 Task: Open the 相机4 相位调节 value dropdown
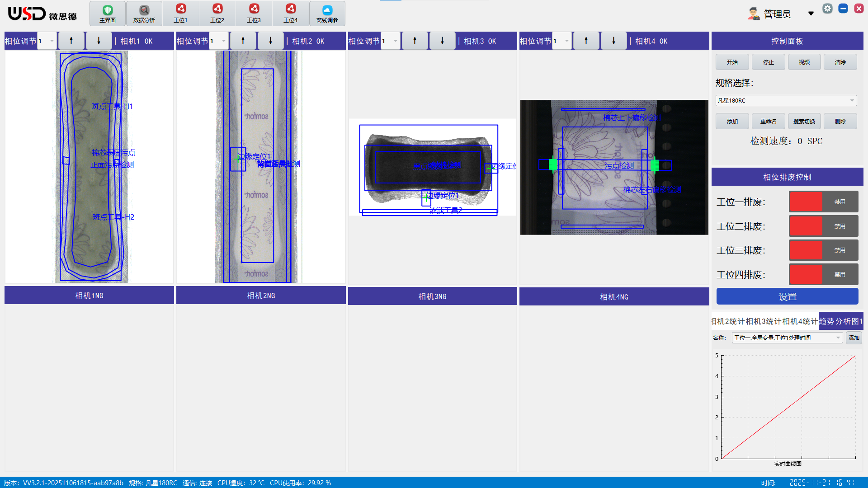(562, 41)
